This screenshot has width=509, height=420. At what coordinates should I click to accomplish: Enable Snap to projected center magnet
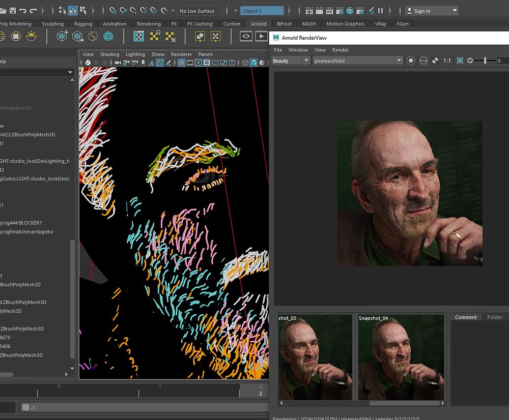[x=144, y=11]
